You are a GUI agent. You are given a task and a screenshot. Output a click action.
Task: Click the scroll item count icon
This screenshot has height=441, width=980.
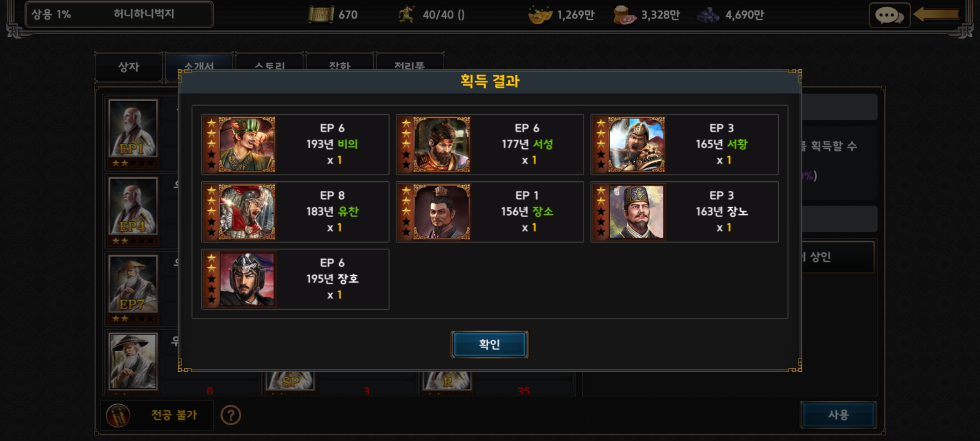click(x=321, y=15)
